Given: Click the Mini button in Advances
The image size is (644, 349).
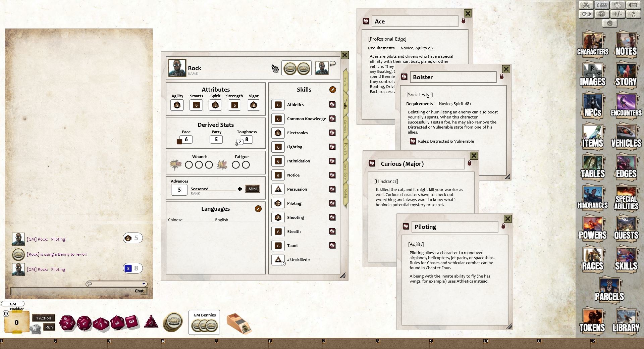Looking at the screenshot, I should coord(252,189).
